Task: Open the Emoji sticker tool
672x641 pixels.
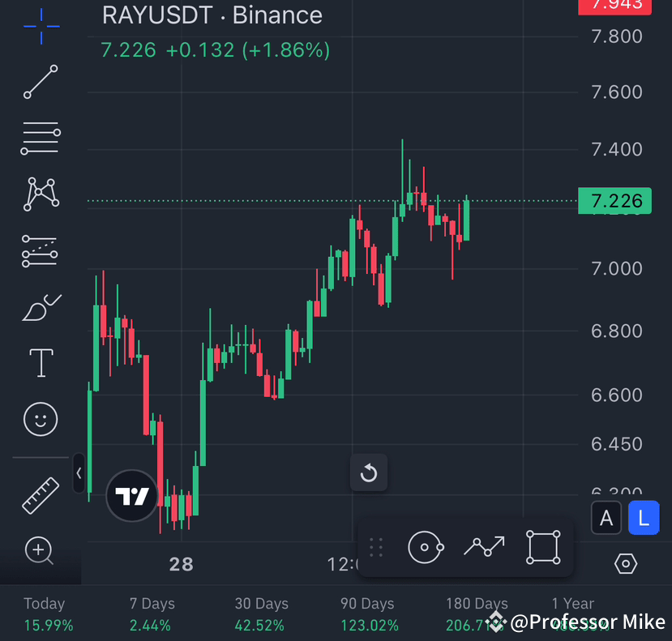Action: click(41, 419)
